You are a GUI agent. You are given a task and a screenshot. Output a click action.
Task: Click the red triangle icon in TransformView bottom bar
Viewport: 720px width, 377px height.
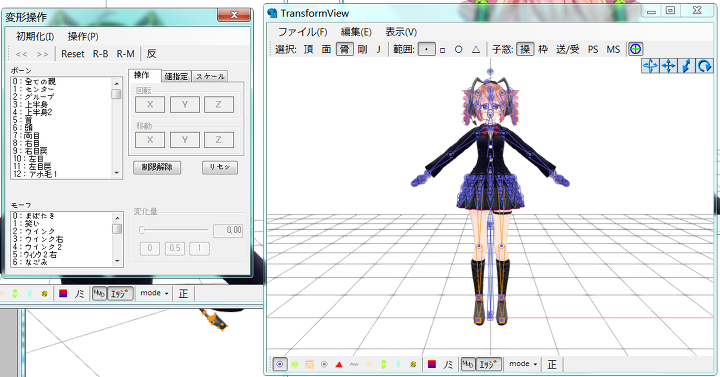338,364
